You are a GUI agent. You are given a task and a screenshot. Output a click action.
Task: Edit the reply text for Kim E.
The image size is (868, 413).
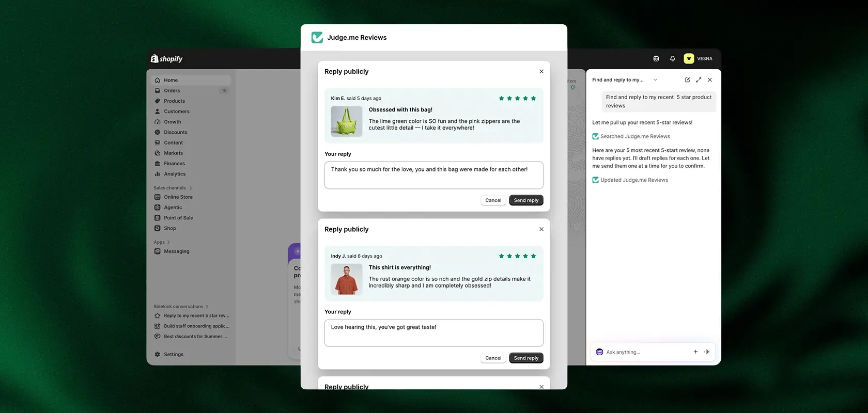[x=434, y=175]
